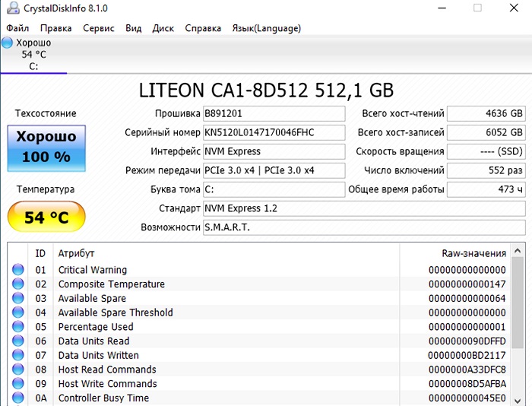532x406 pixels.
Task: Select the Critical Warning attribute text
Action: (93, 270)
